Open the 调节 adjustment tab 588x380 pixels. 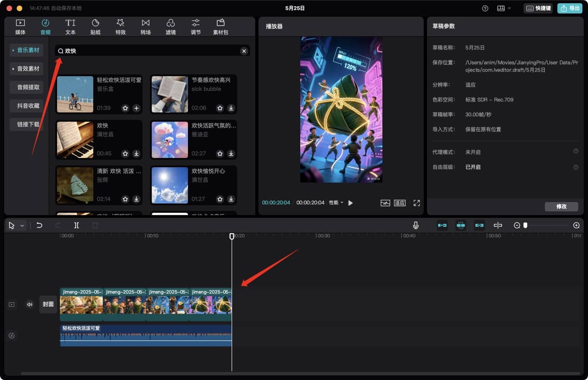coord(196,26)
